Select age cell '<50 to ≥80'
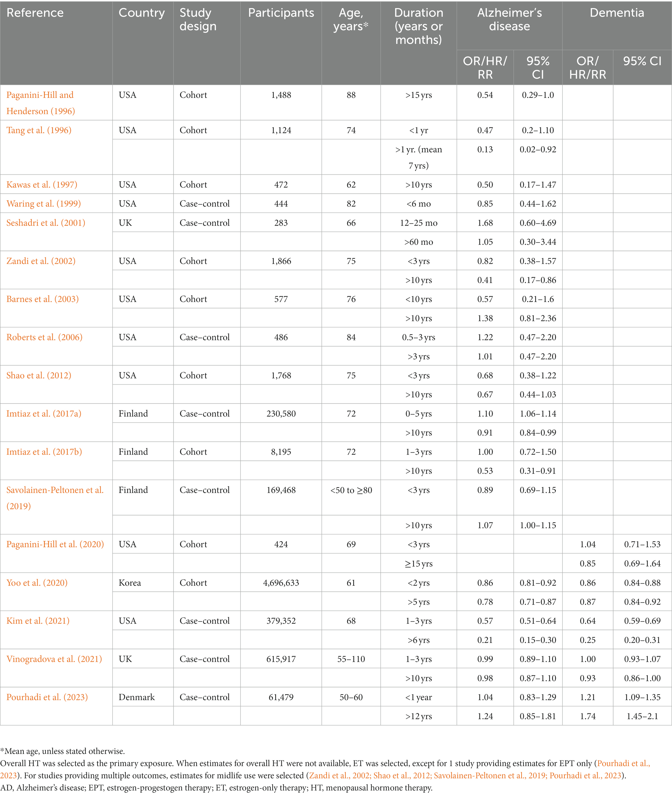Screen dimensions: 672x795 [x=351, y=490]
